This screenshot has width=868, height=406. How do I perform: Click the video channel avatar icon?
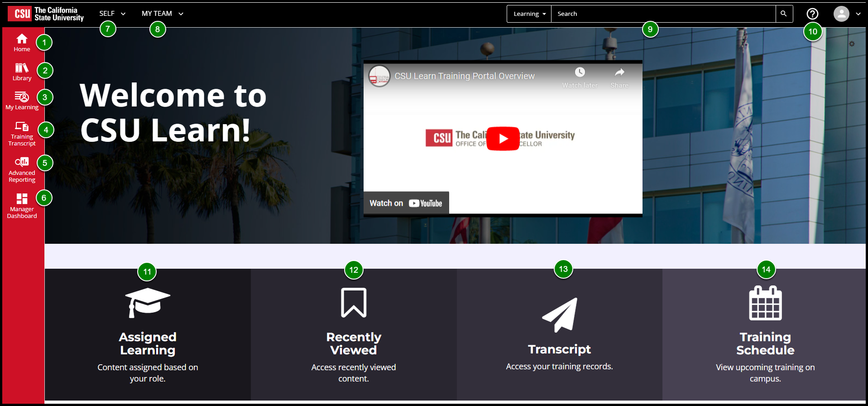click(379, 76)
